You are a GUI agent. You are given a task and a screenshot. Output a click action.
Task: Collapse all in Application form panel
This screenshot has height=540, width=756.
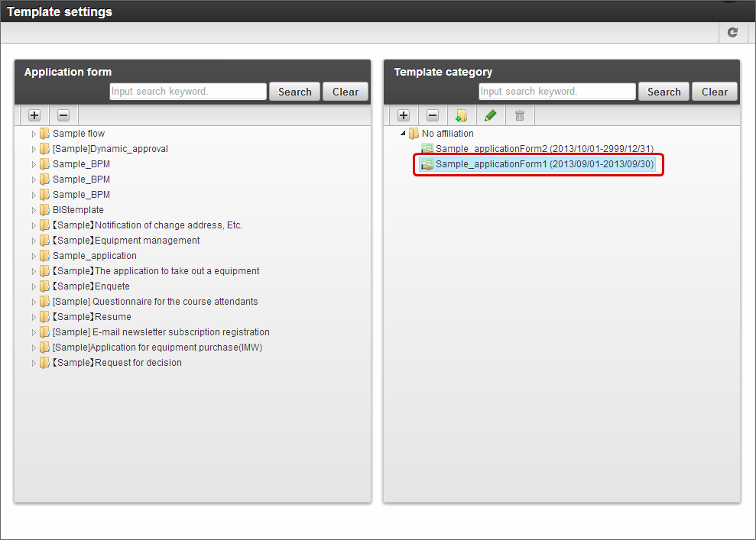(x=63, y=115)
